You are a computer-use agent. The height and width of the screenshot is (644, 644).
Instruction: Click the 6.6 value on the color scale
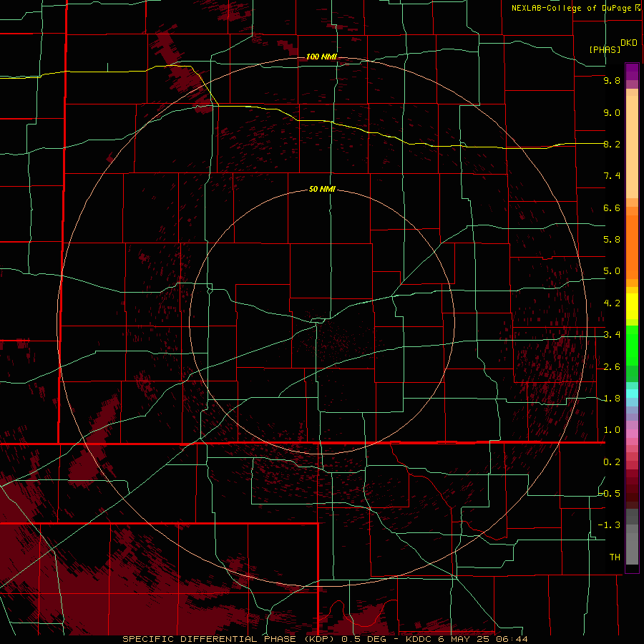(x=612, y=208)
